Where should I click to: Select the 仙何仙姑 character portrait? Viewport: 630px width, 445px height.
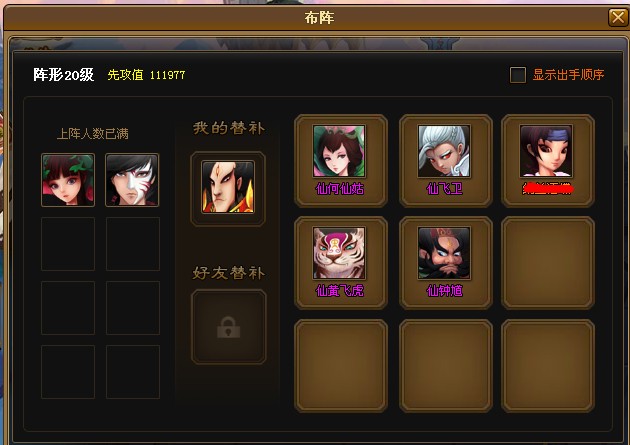pos(339,151)
